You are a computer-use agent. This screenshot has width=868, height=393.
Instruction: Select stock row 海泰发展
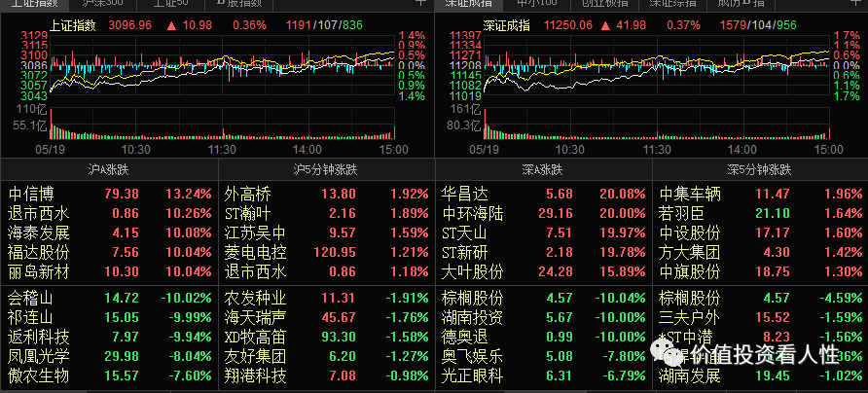pyautogui.click(x=109, y=232)
